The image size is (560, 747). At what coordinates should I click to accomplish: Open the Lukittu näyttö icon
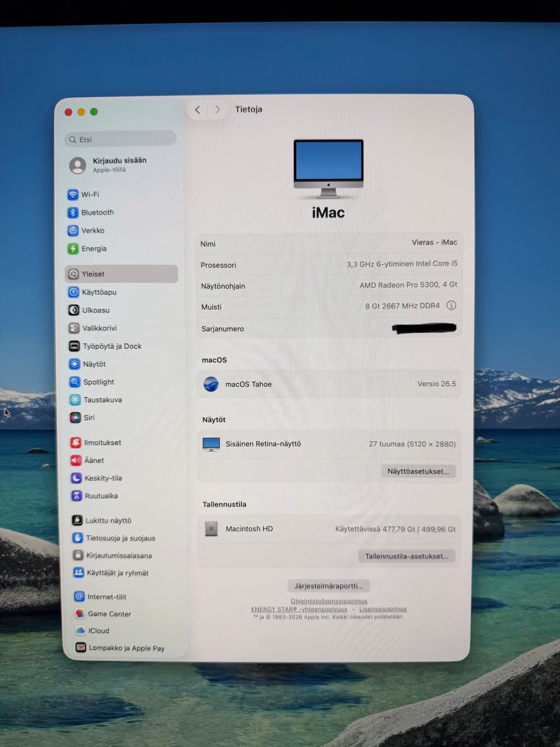coord(77,520)
